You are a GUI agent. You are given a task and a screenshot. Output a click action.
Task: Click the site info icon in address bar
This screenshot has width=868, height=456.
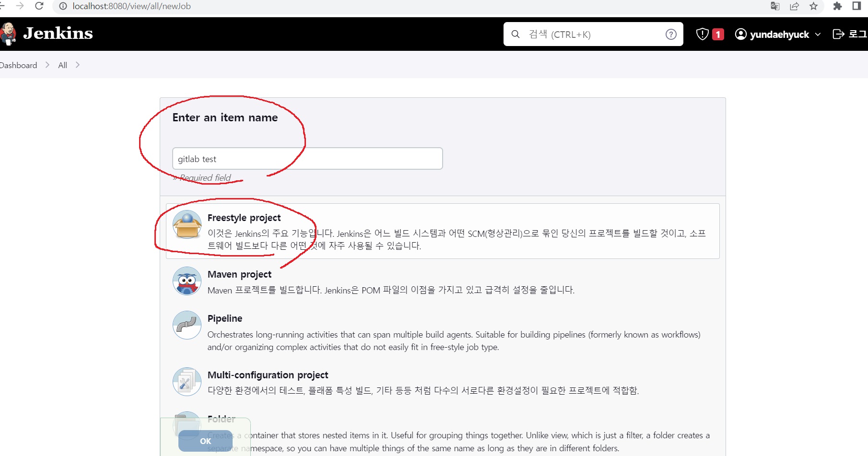click(x=63, y=6)
